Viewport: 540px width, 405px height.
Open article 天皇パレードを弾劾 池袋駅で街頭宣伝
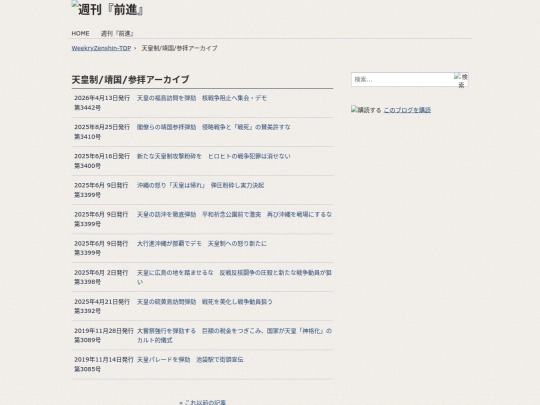coord(190,360)
